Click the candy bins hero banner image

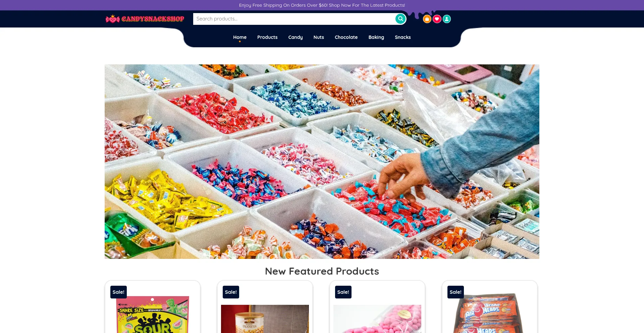[322, 162]
